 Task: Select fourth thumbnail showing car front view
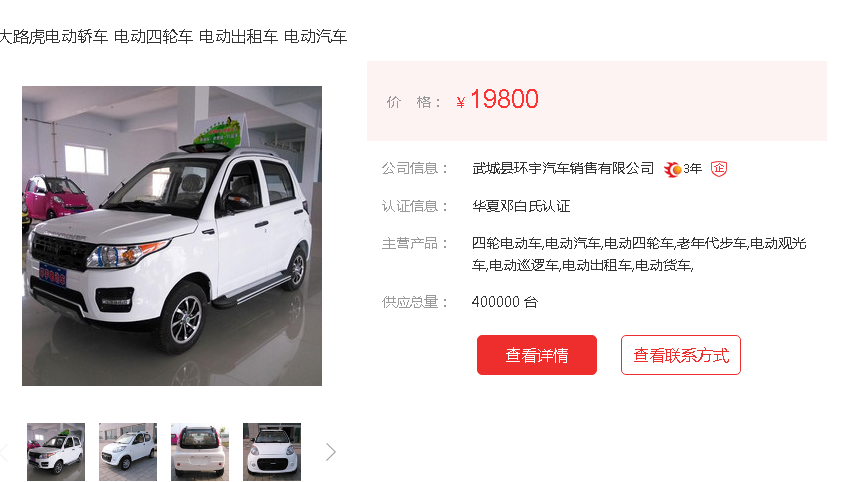coord(272,451)
